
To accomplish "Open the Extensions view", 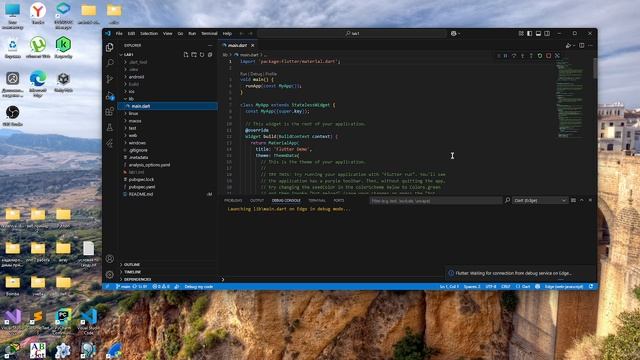I will click(x=109, y=111).
